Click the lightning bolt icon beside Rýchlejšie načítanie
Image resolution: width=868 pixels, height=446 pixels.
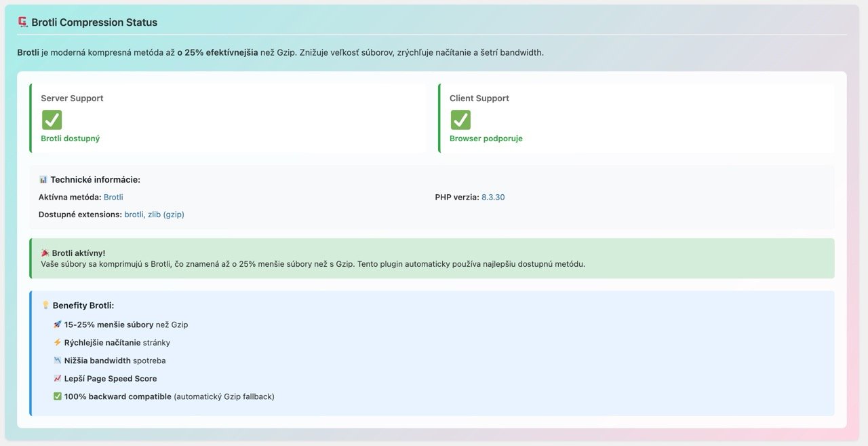57,342
